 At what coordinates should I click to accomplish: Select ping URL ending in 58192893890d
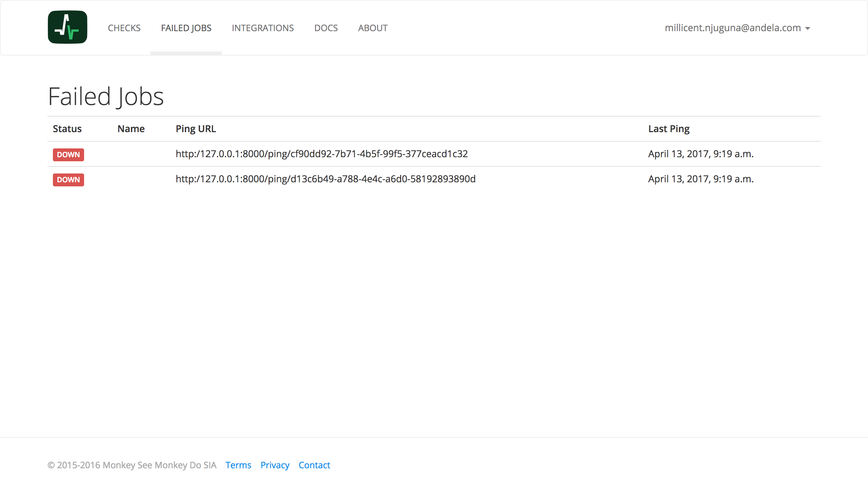[325, 179]
